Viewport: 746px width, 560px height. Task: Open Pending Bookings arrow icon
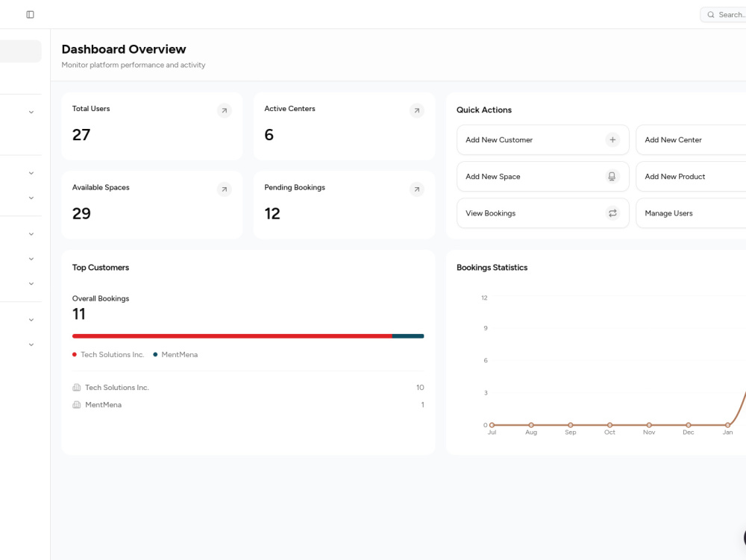(417, 189)
